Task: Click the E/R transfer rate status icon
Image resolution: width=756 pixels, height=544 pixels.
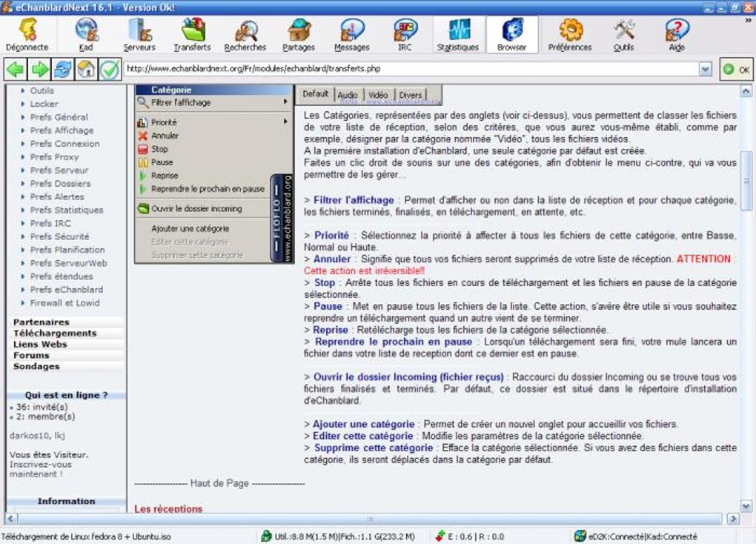Action: coord(440,536)
